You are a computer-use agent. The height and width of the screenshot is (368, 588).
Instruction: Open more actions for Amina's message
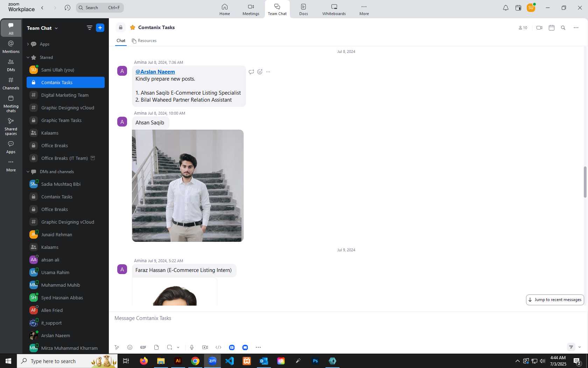coord(268,72)
